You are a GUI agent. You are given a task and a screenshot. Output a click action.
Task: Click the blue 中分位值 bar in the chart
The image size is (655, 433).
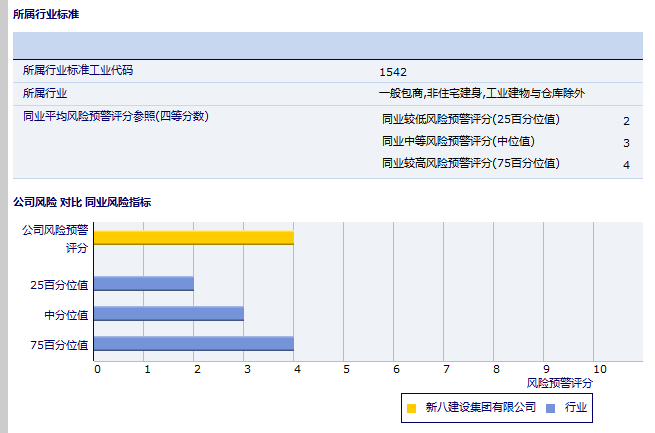pos(168,314)
